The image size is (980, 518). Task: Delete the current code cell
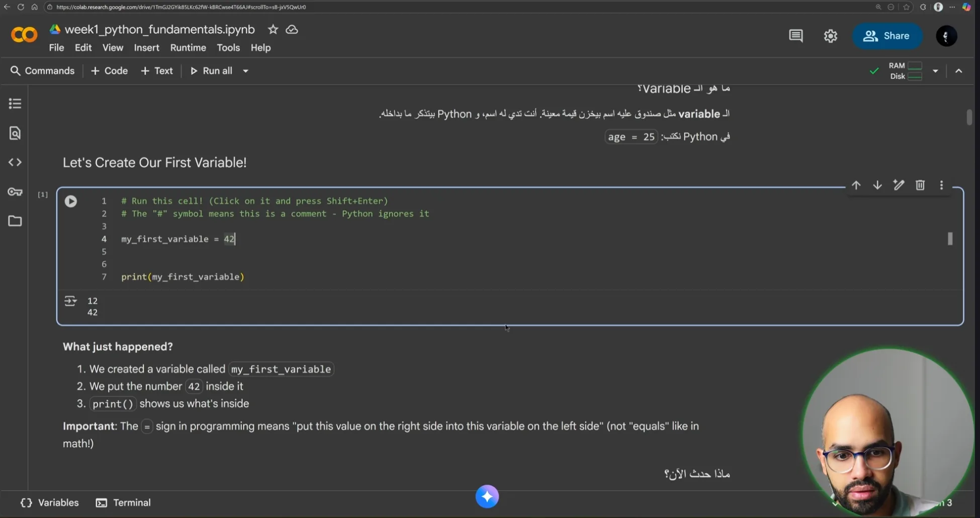pos(920,185)
